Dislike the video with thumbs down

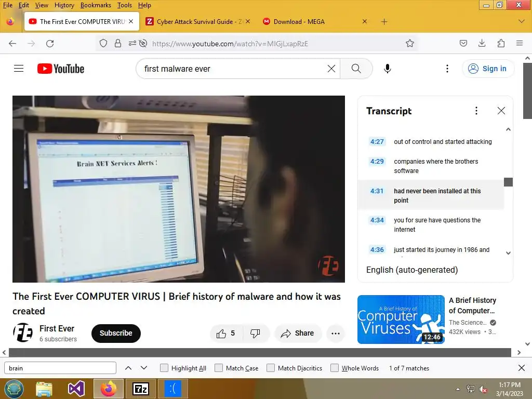click(x=256, y=334)
